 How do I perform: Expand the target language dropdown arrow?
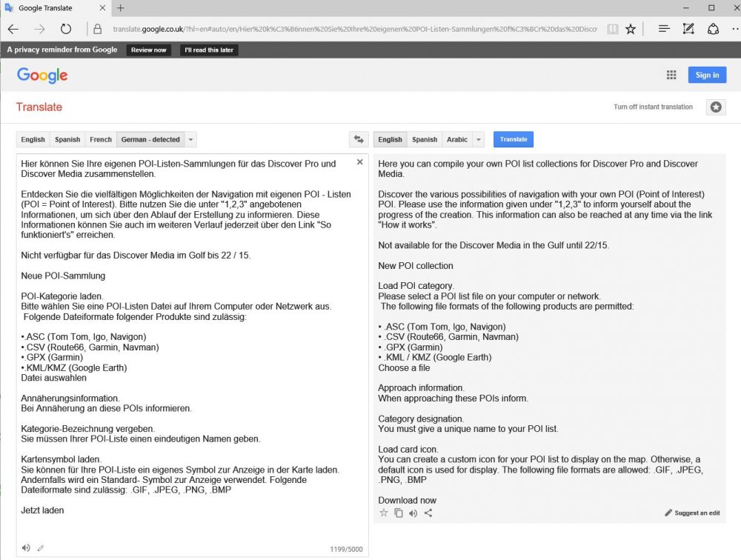point(478,139)
